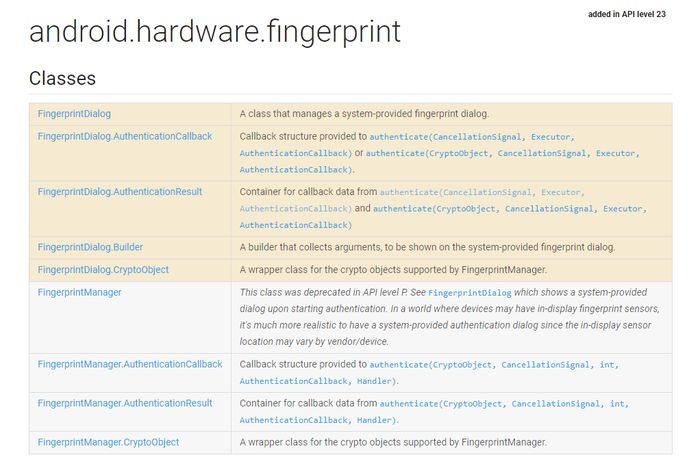Open FingerprintDialog.Builder class link
The image size is (700, 466).
[90, 247]
